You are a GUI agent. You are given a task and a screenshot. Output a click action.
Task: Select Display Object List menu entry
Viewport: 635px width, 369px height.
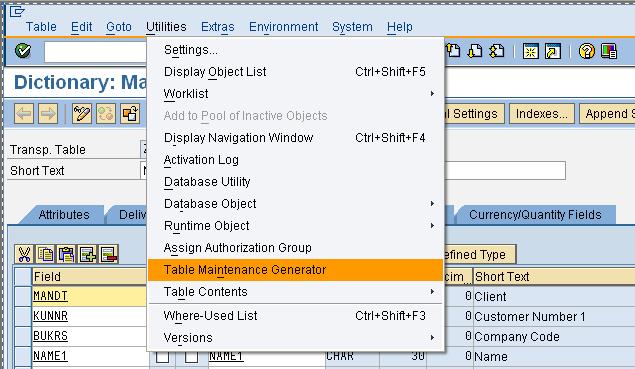click(x=296, y=72)
